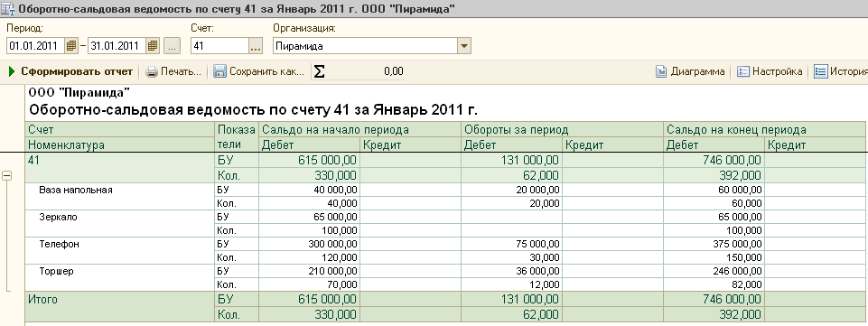Screen dimensions: 868x326
Task: Open the История list
Action: (x=840, y=71)
